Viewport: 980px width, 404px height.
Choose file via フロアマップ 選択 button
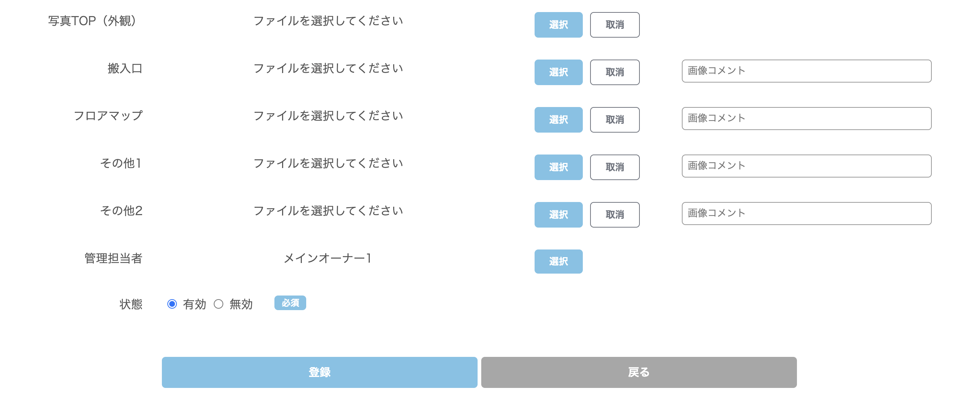558,120
